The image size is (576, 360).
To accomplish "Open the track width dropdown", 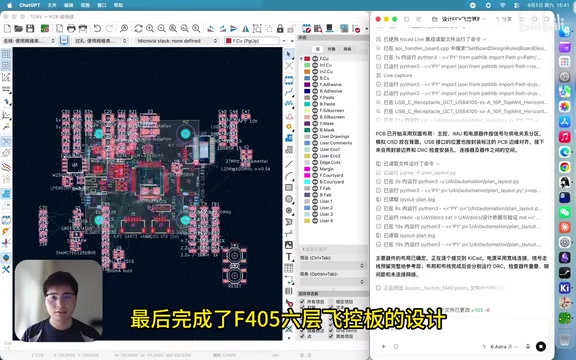I will (x=29, y=41).
